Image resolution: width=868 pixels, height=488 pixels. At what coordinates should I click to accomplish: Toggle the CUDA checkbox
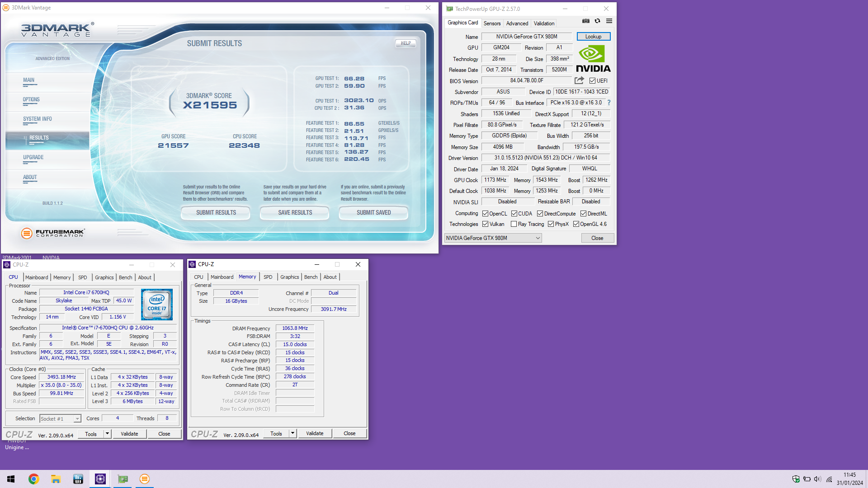514,214
